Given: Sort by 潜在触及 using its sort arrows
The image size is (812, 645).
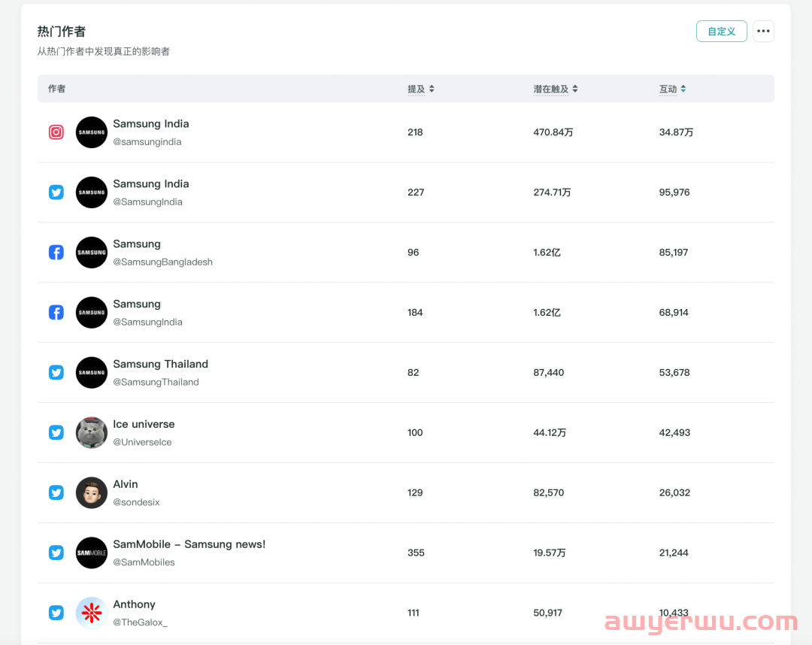Looking at the screenshot, I should coord(575,89).
